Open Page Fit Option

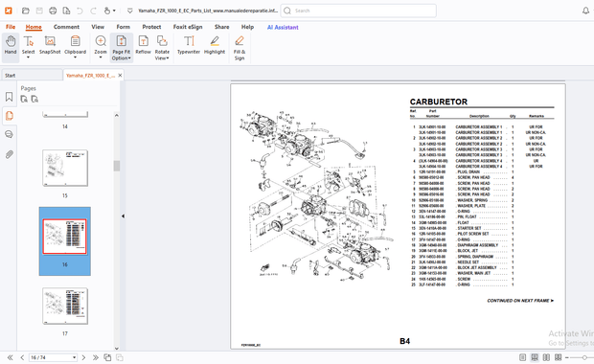[x=122, y=47]
